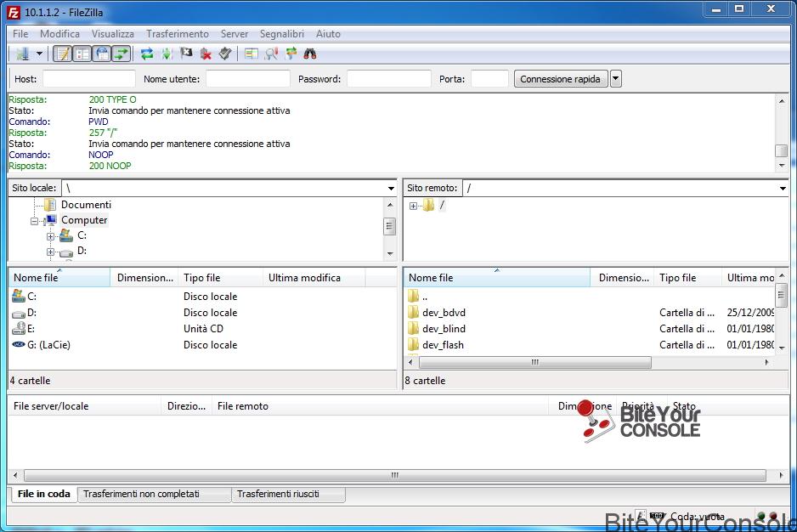Switch to Trasferimenti riusciti tab
The width and height of the screenshot is (797, 532).
click(288, 495)
